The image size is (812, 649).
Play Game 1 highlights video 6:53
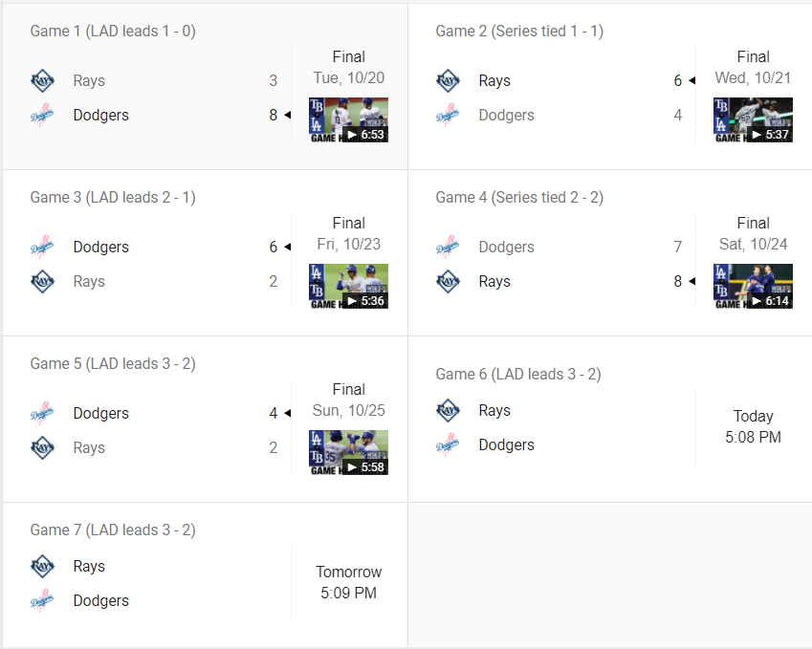pyautogui.click(x=348, y=120)
